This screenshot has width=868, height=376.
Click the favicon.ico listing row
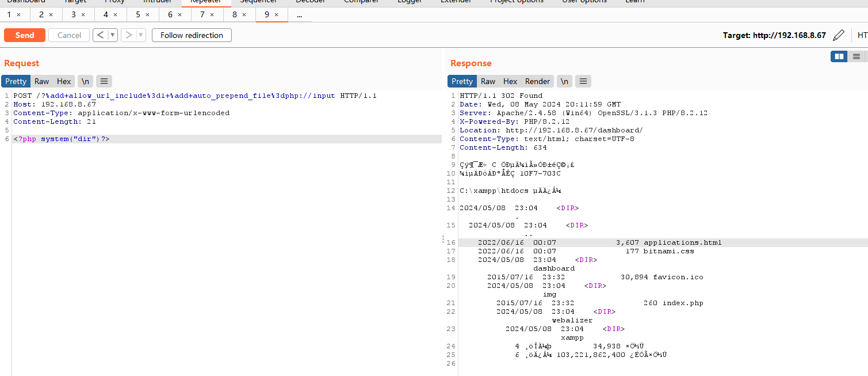click(x=595, y=277)
